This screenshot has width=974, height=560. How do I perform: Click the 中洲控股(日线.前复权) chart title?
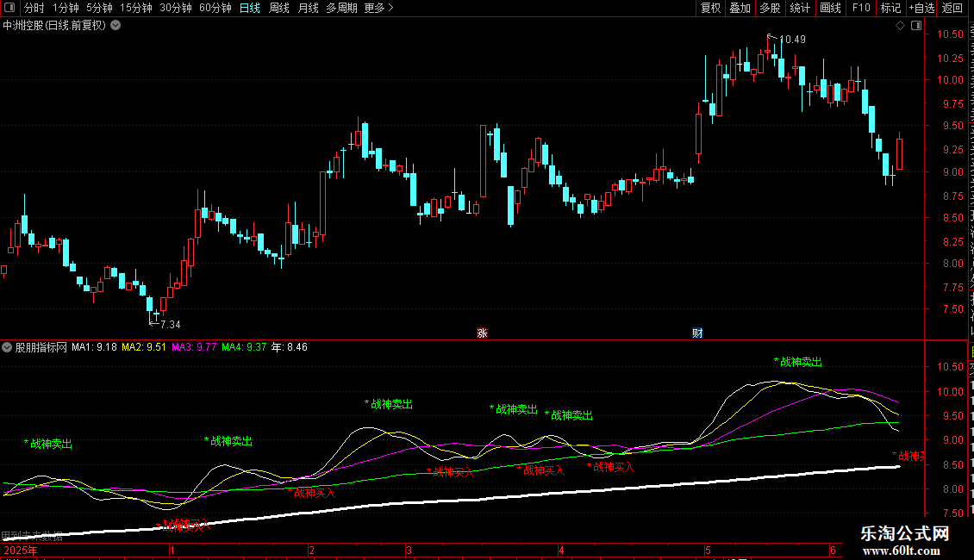coord(54,26)
